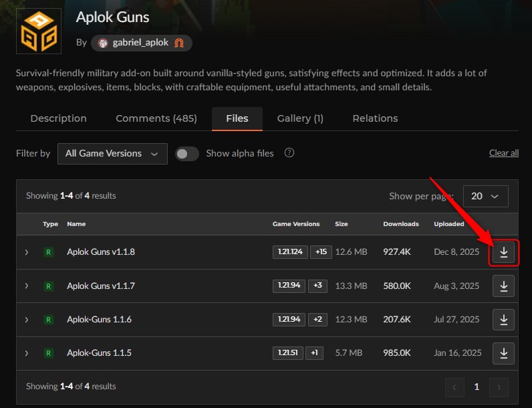Click the Type column header
The width and height of the screenshot is (532, 408).
[x=50, y=224]
